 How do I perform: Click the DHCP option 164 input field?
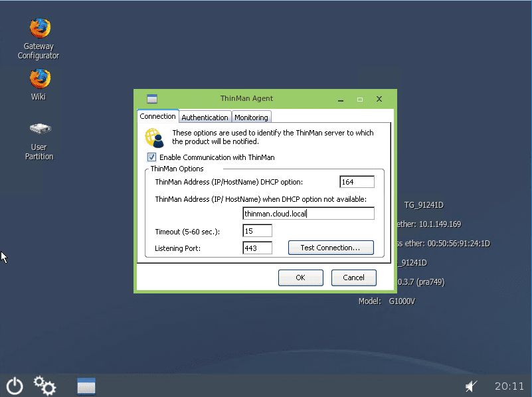356,181
